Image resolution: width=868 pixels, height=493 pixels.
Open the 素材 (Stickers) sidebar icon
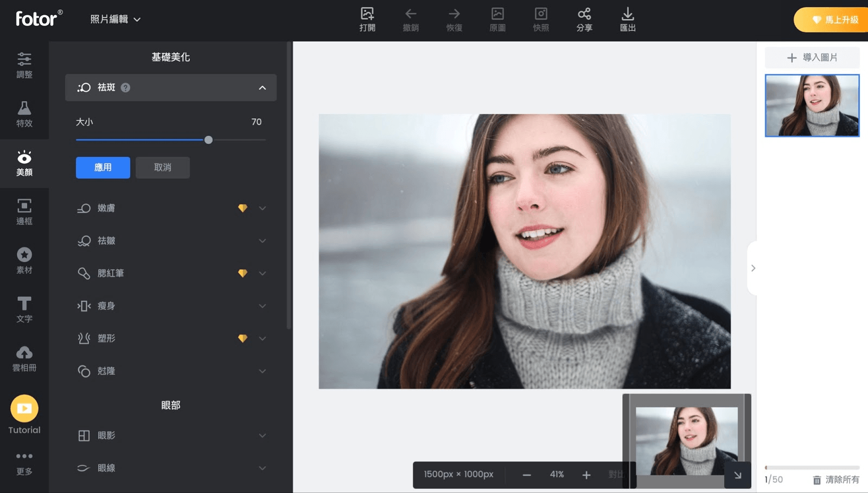tap(24, 260)
